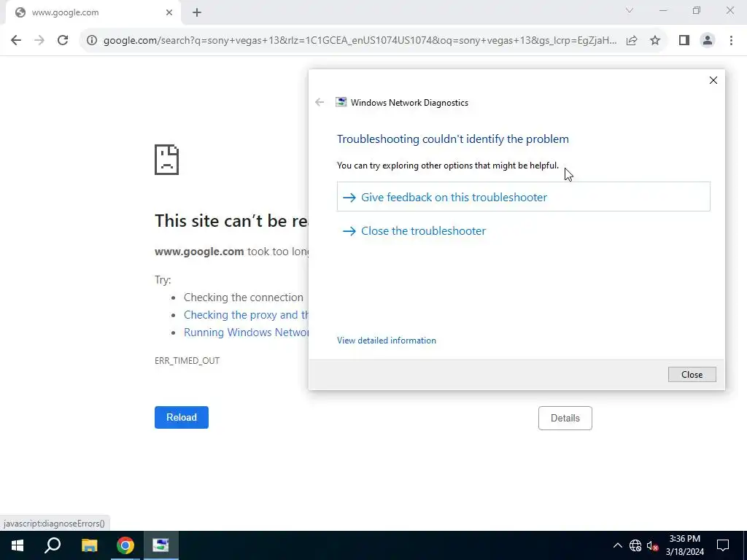The image size is (747, 560).
Task: Restore down the Chrome window
Action: pos(697,10)
